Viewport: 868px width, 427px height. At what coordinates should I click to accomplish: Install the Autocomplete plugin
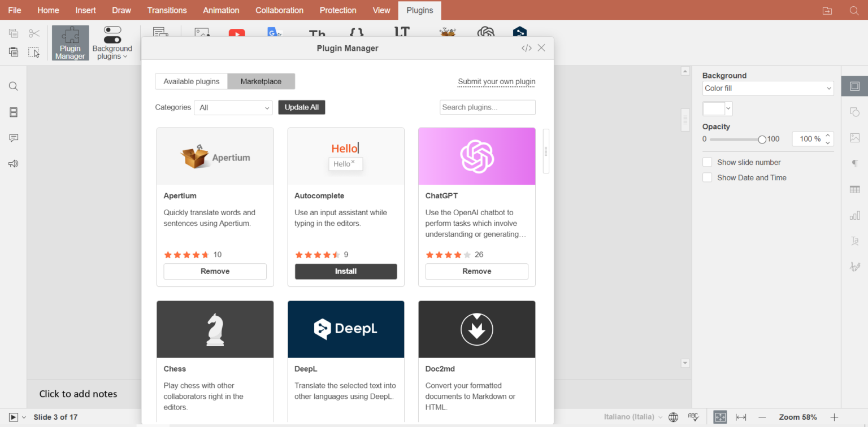click(346, 271)
